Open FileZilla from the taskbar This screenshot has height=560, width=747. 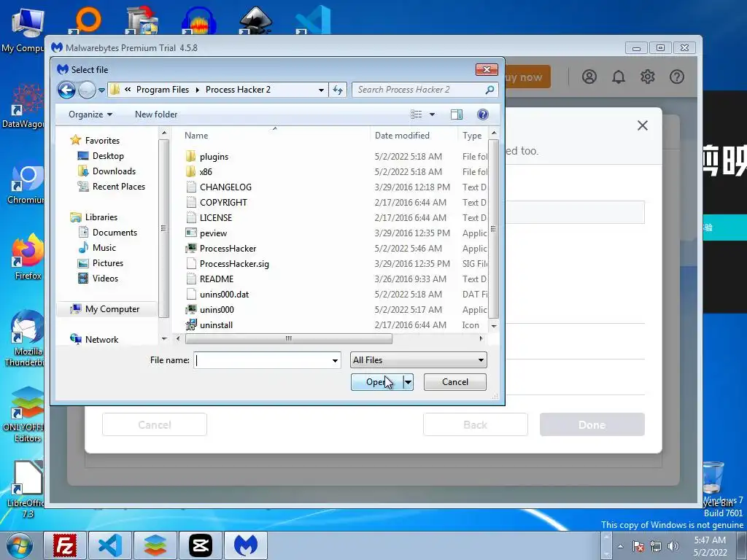click(65, 545)
